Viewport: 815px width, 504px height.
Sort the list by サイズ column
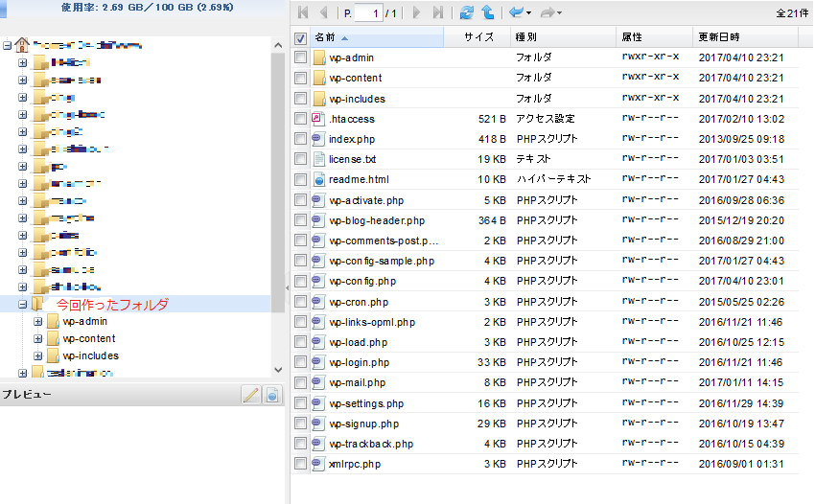(x=478, y=37)
